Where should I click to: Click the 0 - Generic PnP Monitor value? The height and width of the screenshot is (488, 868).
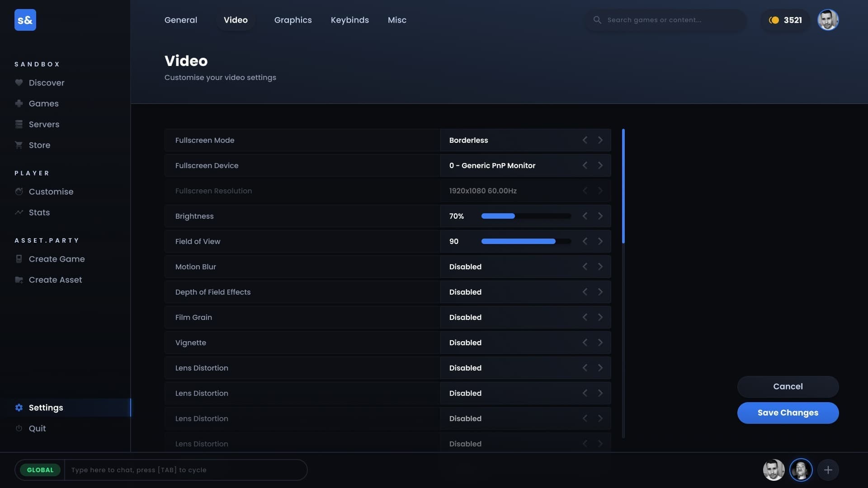[x=492, y=165]
